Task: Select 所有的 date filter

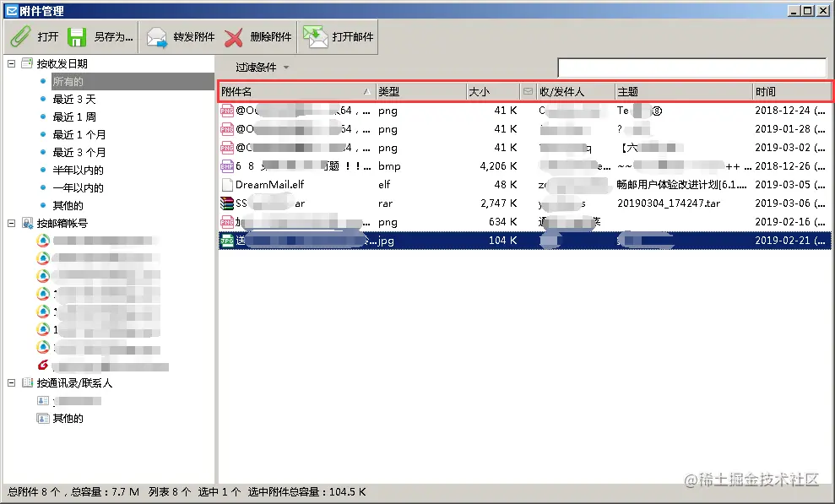Action: pyautogui.click(x=68, y=81)
